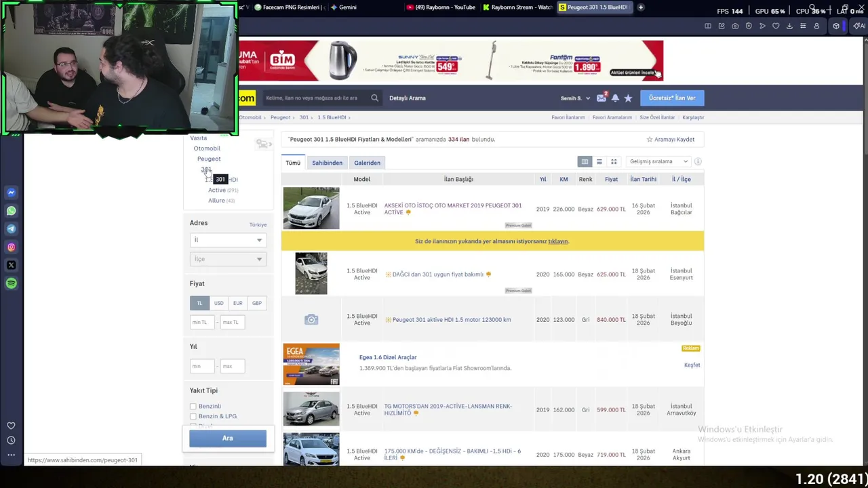Select TL currency option
The height and width of the screenshot is (488, 868).
coord(199,303)
